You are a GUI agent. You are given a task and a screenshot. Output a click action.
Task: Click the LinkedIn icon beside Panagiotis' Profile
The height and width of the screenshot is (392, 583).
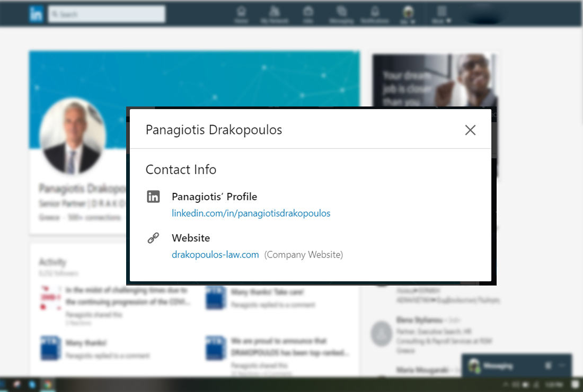click(153, 197)
